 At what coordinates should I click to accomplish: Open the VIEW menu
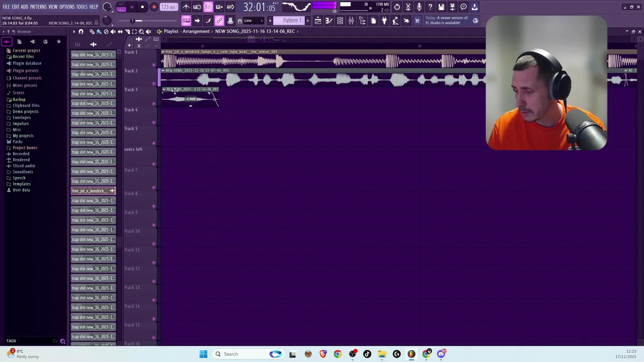53,7
